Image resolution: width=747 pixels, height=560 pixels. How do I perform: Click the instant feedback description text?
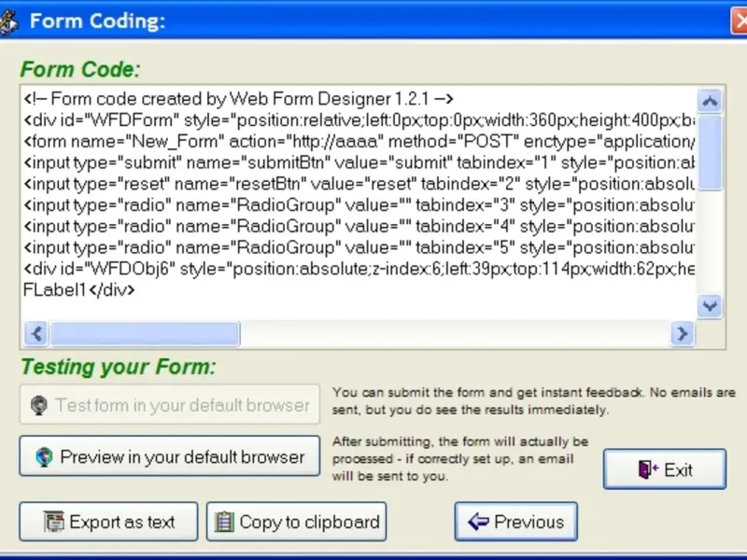coord(533,401)
